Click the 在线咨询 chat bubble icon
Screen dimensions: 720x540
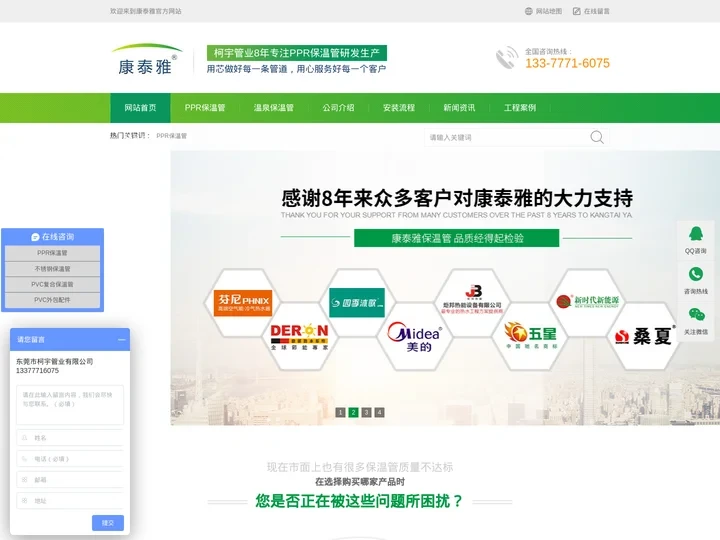pyautogui.click(x=35, y=237)
